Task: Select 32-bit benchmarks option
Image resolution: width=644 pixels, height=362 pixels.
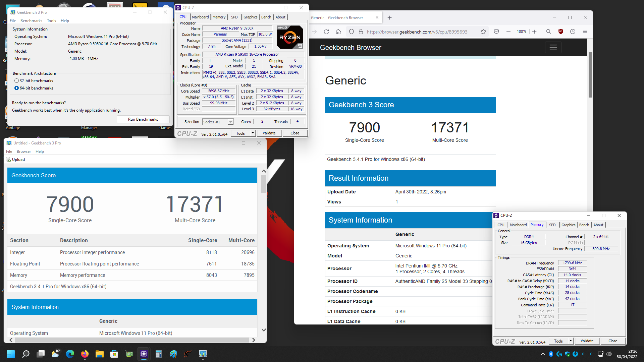Action: click(34, 81)
